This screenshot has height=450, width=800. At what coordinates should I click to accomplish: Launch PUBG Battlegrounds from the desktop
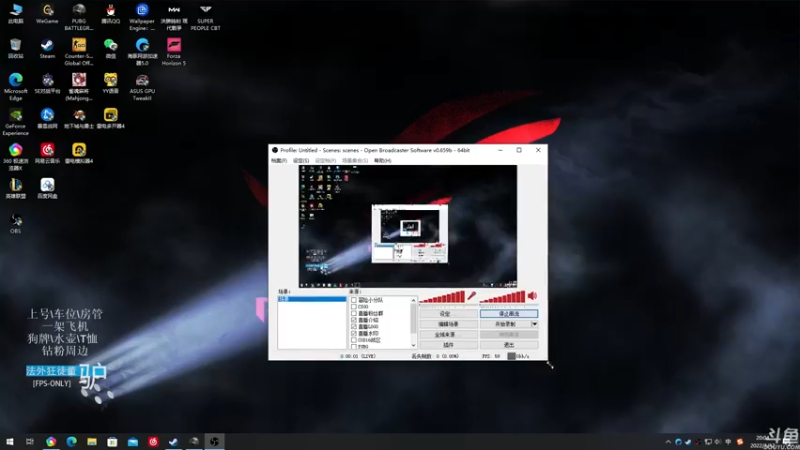pos(79,17)
